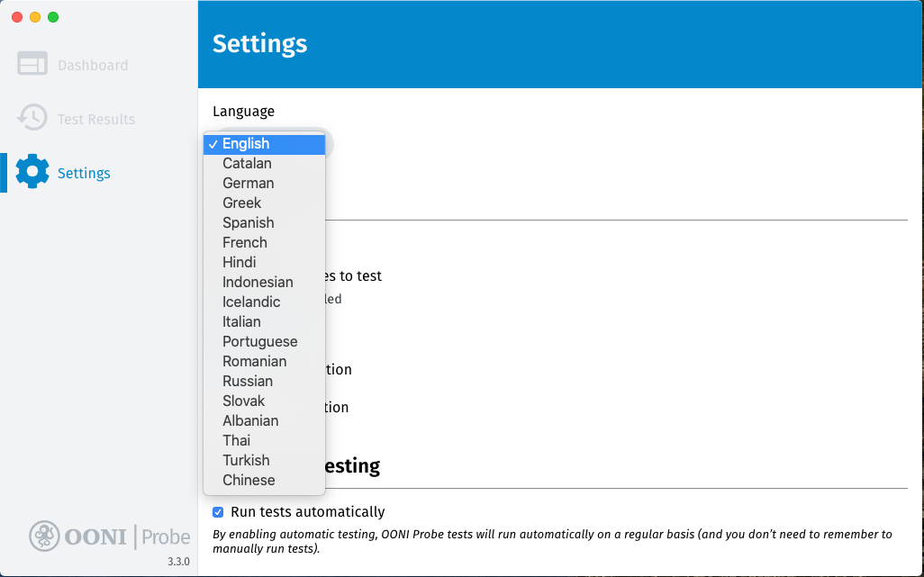Click the red close window button
The width and height of the screenshot is (924, 577).
[x=17, y=17]
